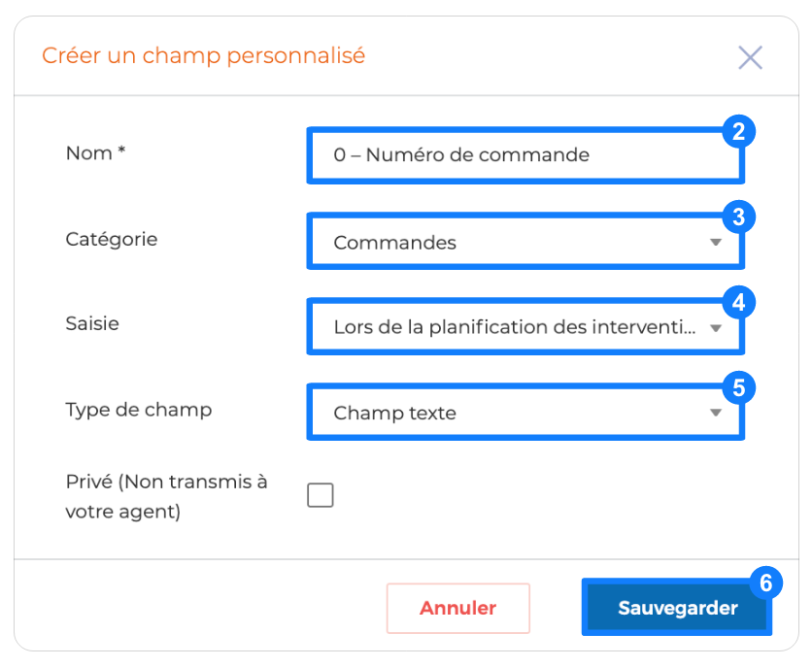Click the Annuler button
812x667 pixels.
(458, 608)
